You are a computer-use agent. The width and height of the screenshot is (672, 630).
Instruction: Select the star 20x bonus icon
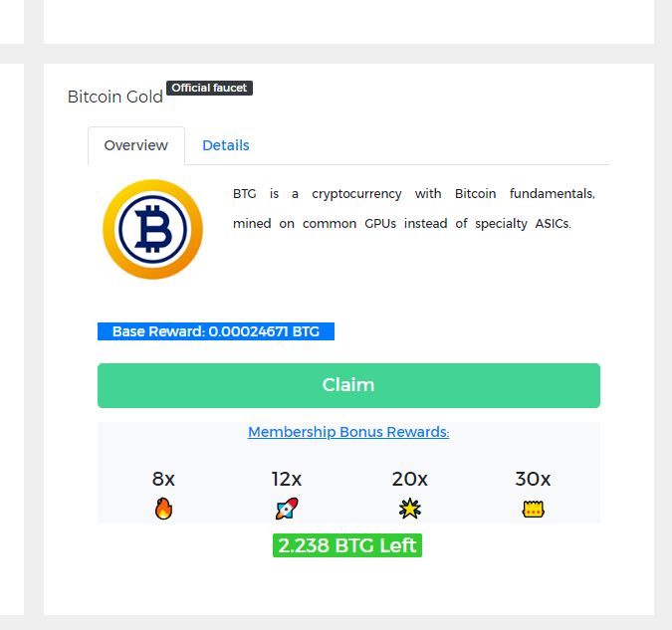tap(410, 509)
